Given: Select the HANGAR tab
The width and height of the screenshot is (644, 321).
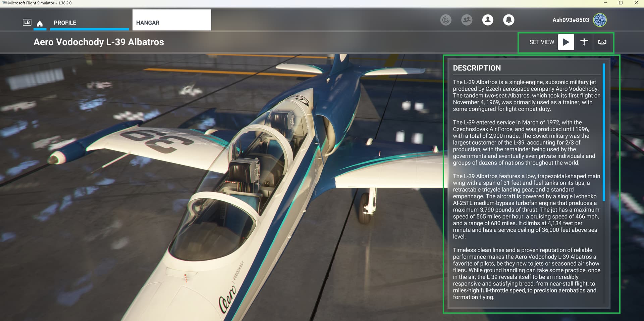Looking at the screenshot, I should 172,20.
